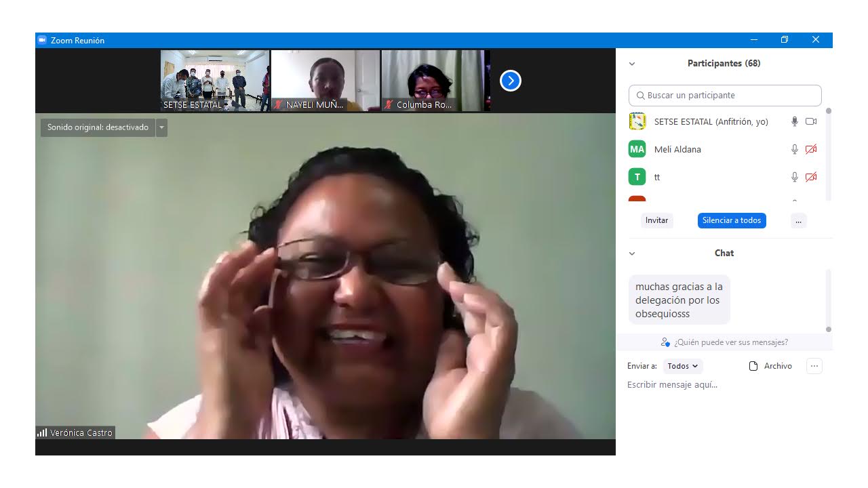Toggle SETSE ESTATAL microphone in participants list
Image resolution: width=868 pixels, height=488 pixels.
coord(795,121)
